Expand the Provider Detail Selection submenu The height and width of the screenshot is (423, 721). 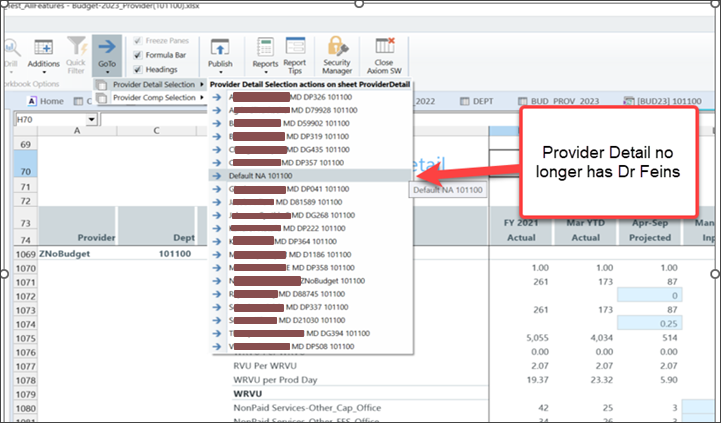(x=154, y=85)
